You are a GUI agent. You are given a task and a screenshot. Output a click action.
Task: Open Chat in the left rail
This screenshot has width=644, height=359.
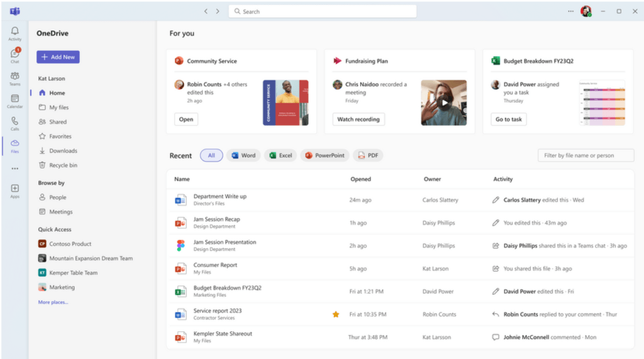15,56
